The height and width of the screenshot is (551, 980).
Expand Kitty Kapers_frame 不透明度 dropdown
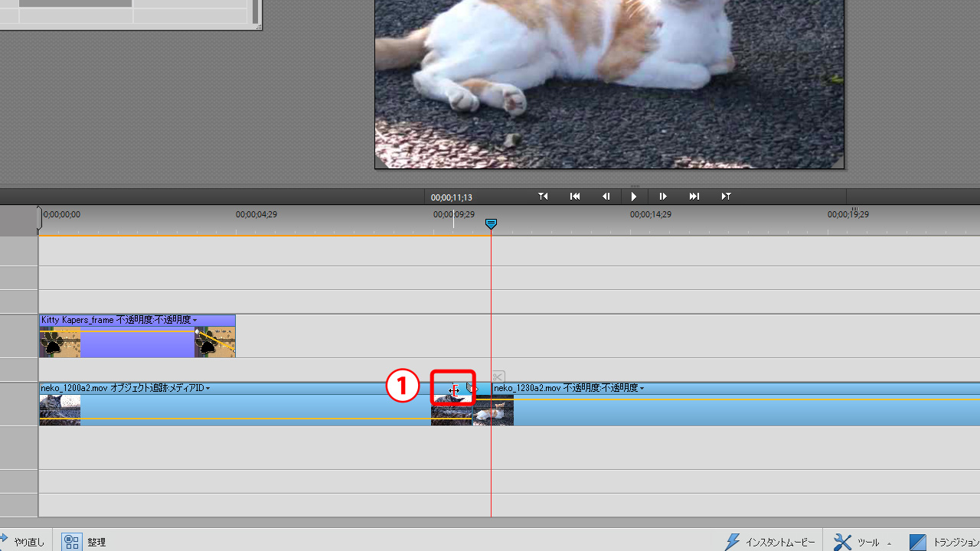click(195, 321)
